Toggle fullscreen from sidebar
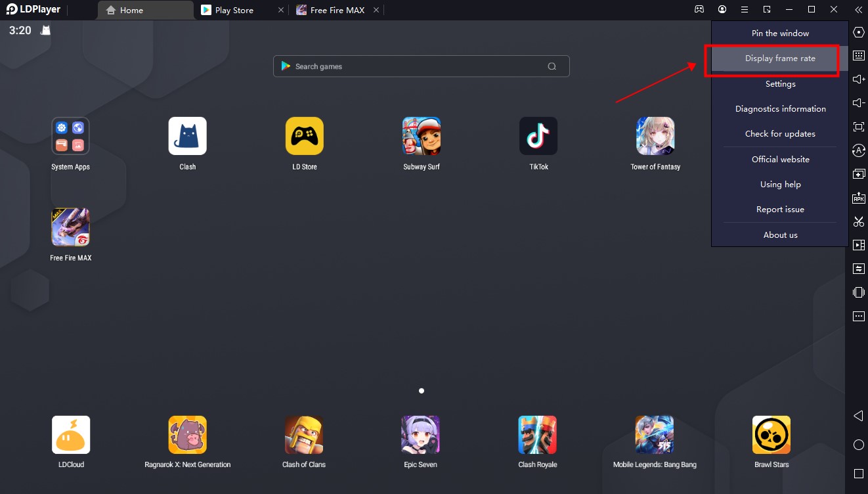This screenshot has height=494, width=868. (858, 127)
